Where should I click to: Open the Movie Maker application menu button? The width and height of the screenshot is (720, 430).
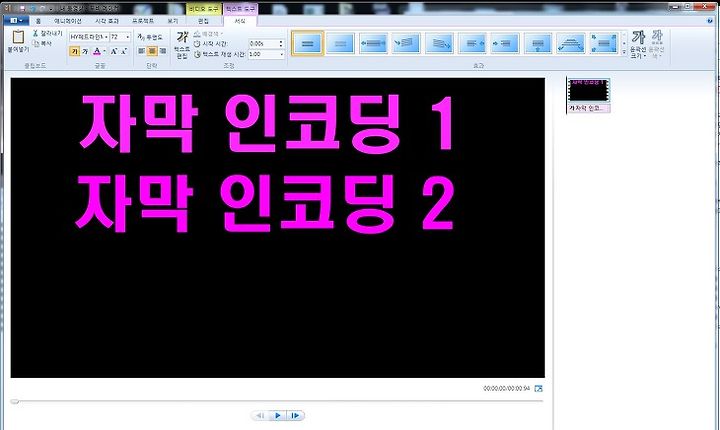coord(16,21)
